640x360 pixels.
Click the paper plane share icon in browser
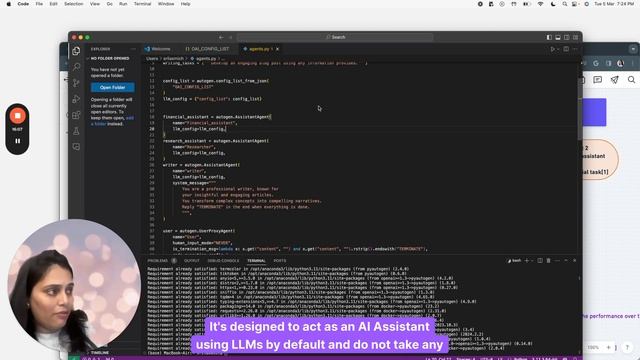point(615,80)
